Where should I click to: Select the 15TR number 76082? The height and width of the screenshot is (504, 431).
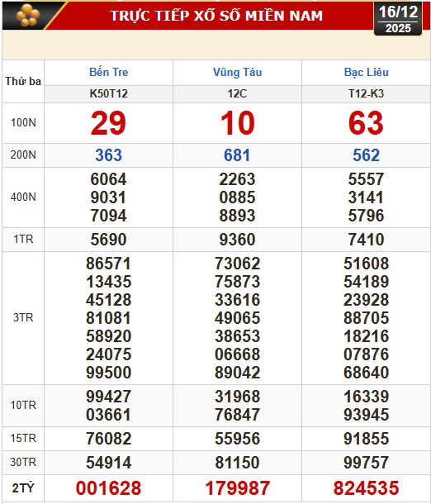pyautogui.click(x=108, y=439)
